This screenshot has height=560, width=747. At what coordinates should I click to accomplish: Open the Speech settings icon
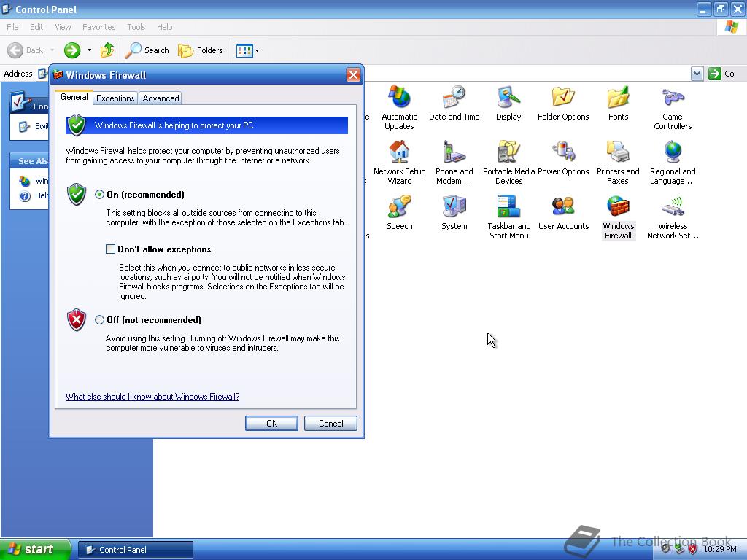399,212
